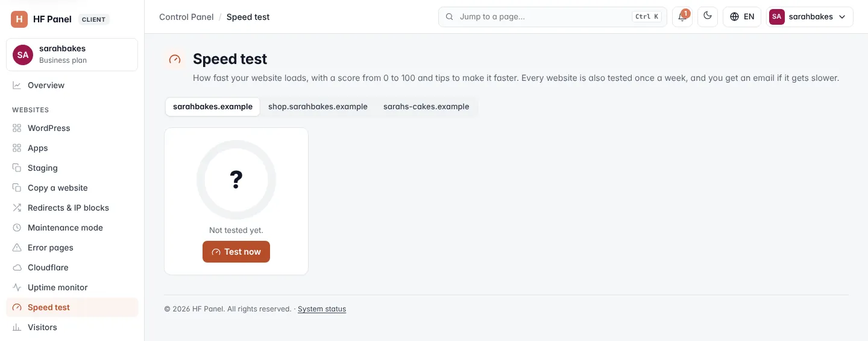Click the Test now button
Viewport: 868px width, 341px height.
pos(236,252)
